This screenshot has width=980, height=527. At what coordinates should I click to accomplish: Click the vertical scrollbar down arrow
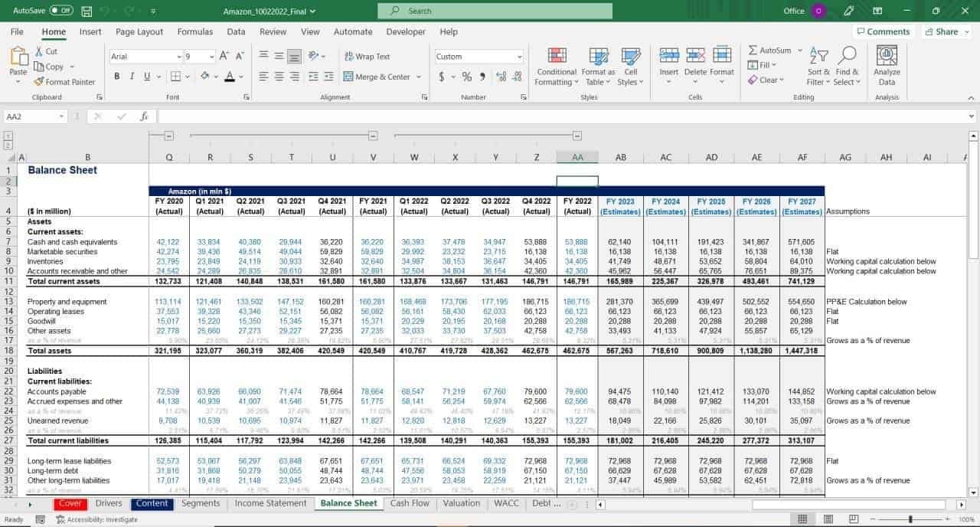(x=973, y=492)
